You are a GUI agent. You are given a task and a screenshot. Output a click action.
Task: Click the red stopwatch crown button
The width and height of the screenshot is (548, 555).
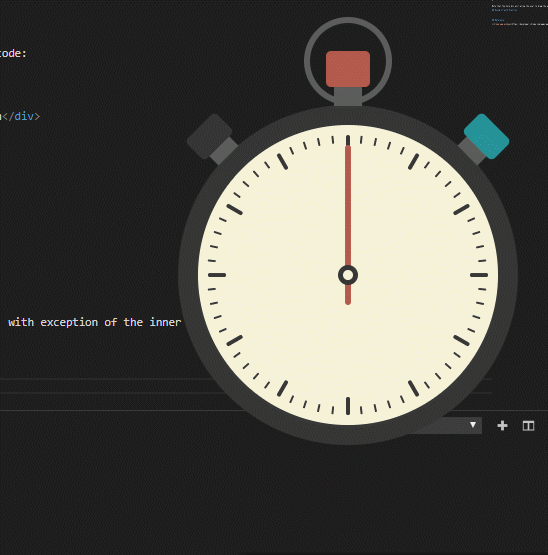[348, 69]
